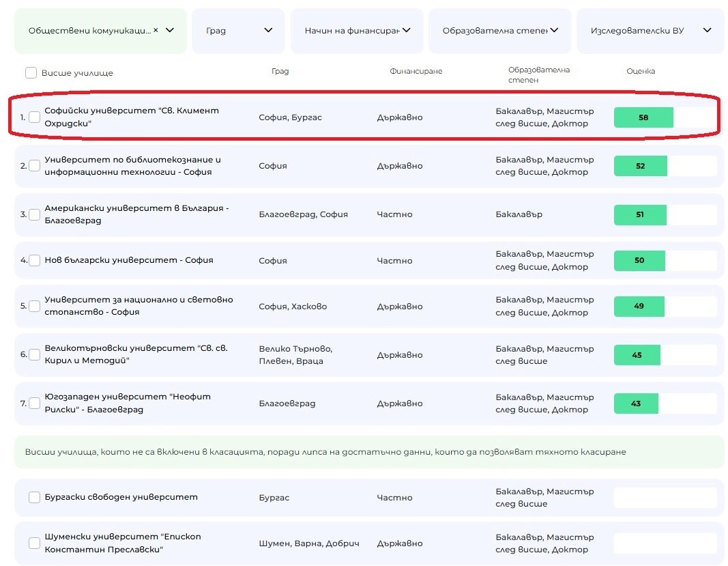Select the checkbox for Нов български университет
This screenshot has width=728, height=566.
(34, 260)
